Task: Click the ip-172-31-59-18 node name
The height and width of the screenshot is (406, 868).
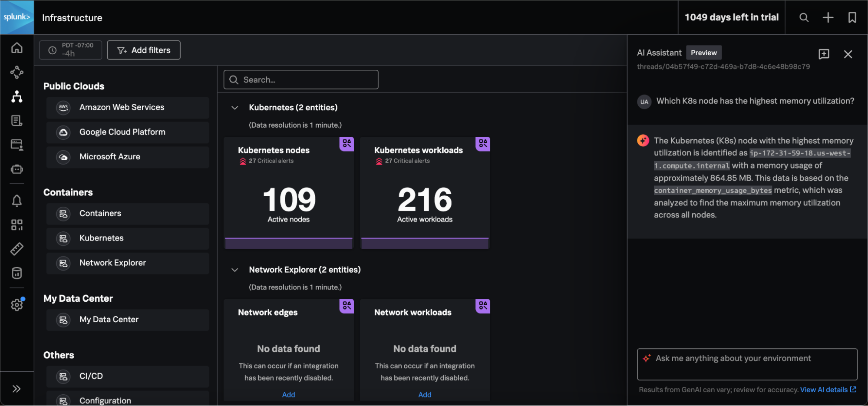Action: pos(752,159)
